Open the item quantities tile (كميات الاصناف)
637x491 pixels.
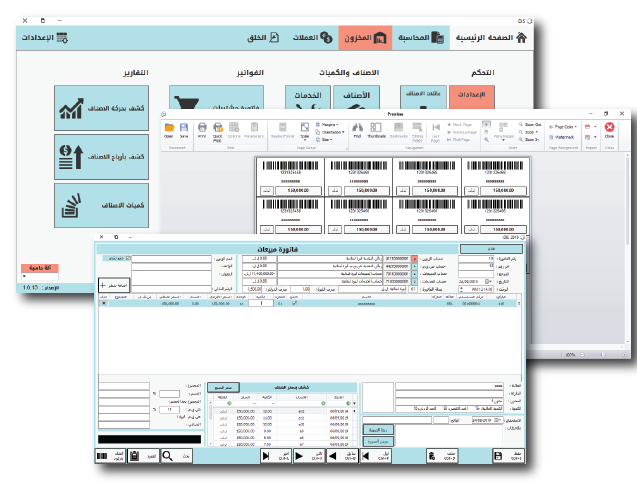[97, 204]
